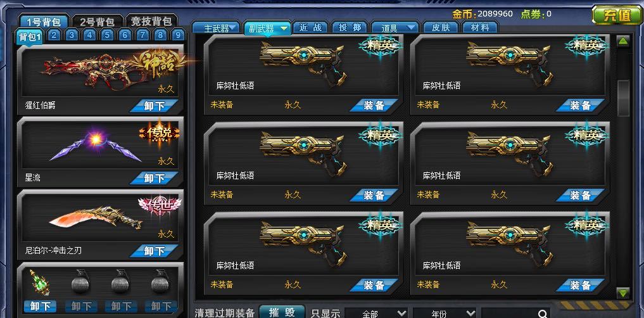The height and width of the screenshot is (318, 644).
Task: Click the green 充值 recharge button
Action: (x=617, y=16)
